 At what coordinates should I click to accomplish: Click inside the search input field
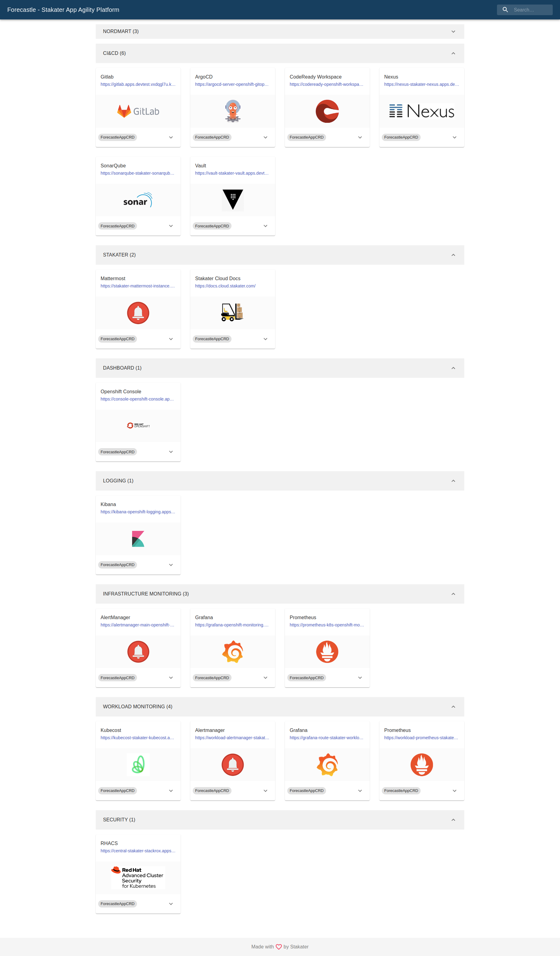point(531,9)
